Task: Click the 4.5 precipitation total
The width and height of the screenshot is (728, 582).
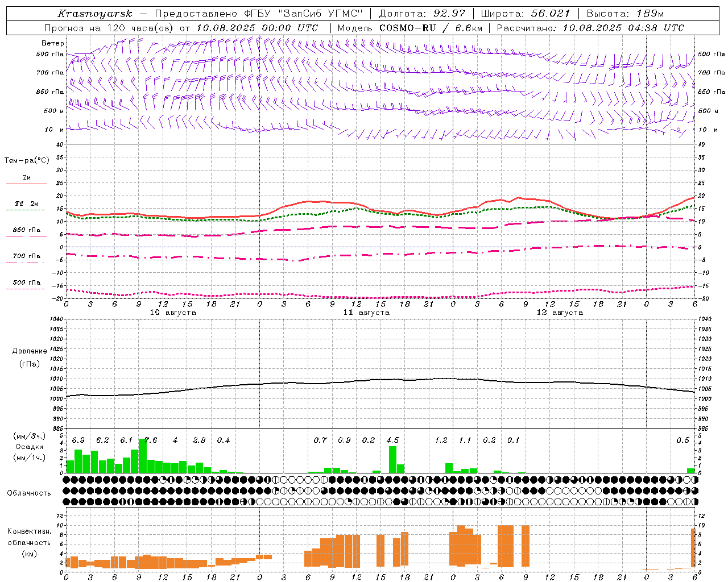Action: [392, 440]
